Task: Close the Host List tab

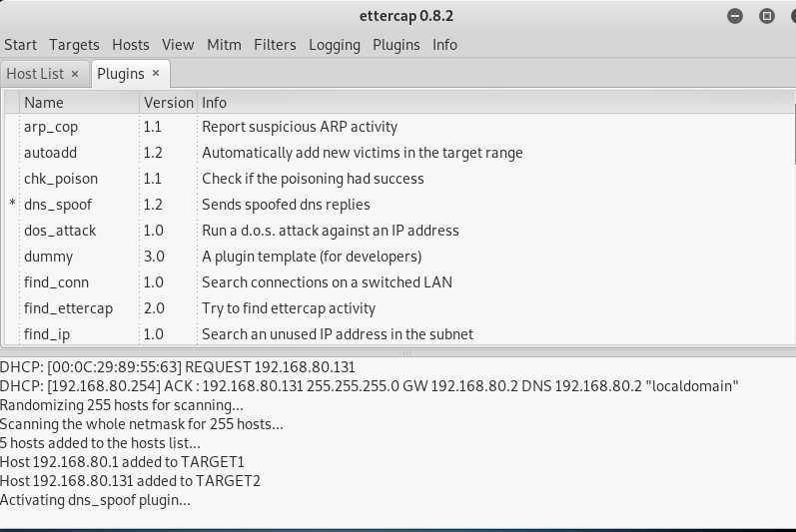Action: tap(75, 74)
